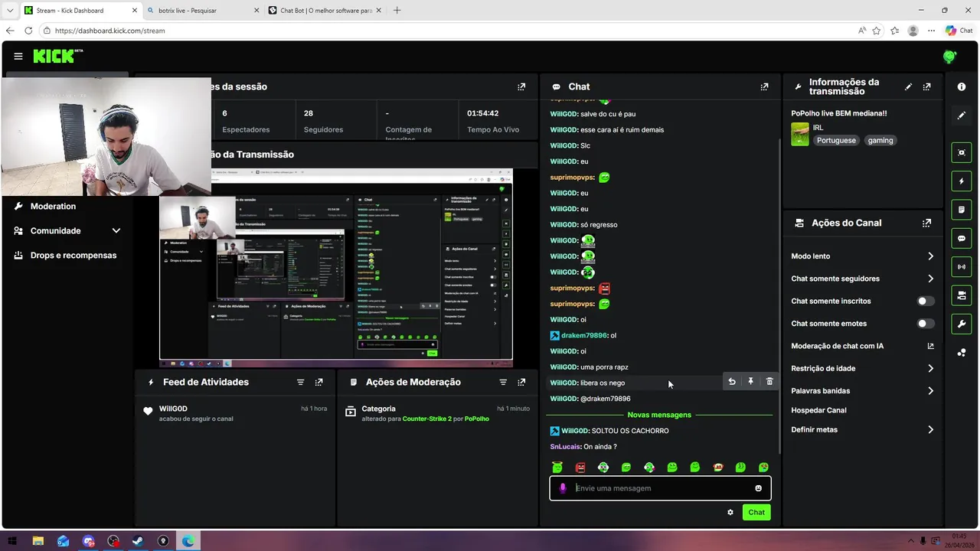Toggle the moderation actions note icon in right sidebar
This screenshot has height=551, width=980.
(x=962, y=210)
